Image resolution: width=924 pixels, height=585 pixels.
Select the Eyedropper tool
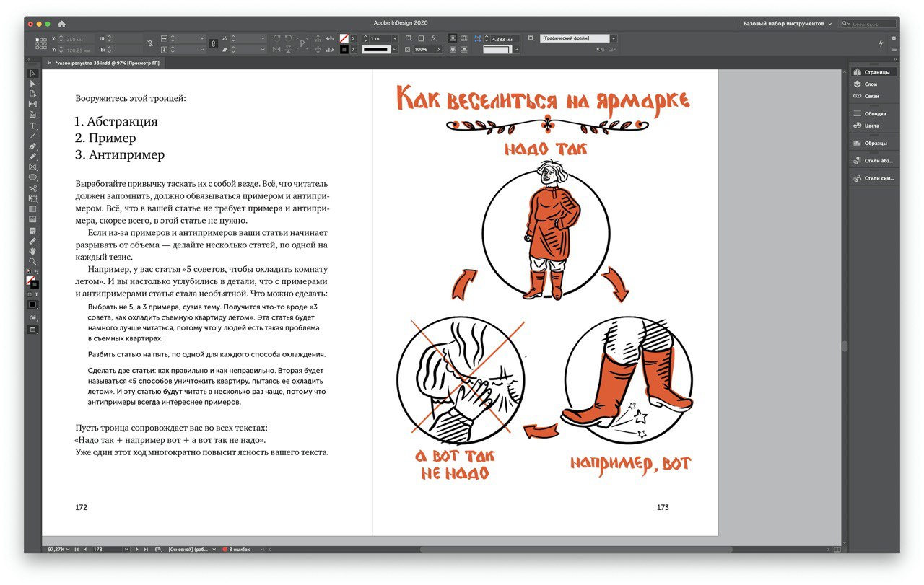pos(32,241)
